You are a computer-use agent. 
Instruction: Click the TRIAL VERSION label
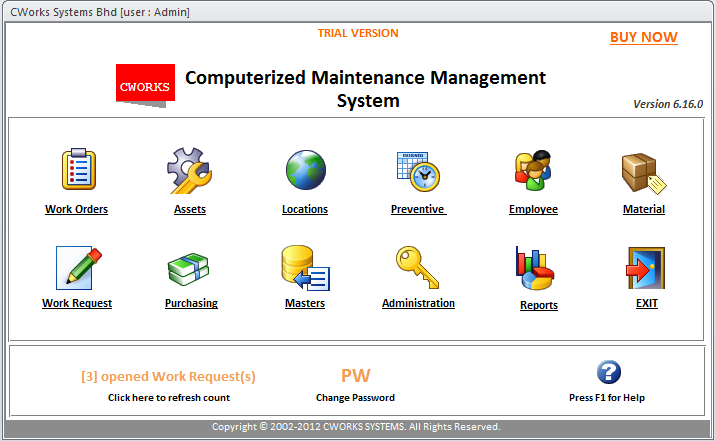pos(358,33)
